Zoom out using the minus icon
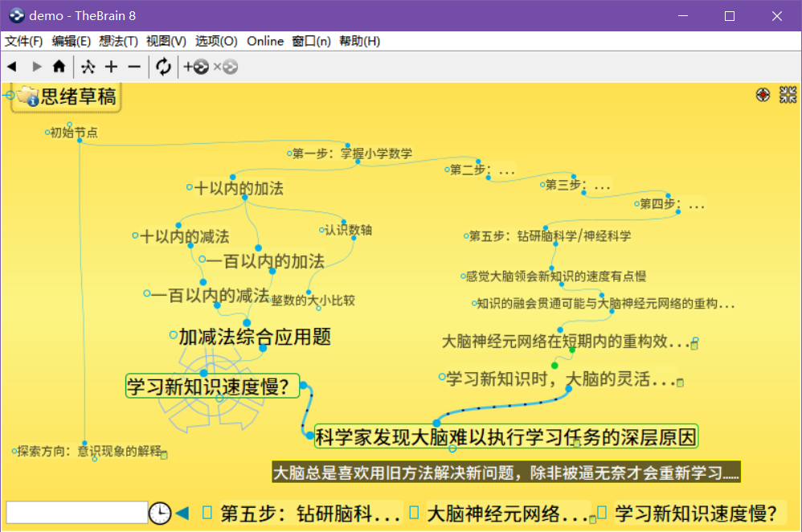The height and width of the screenshot is (532, 802). pyautogui.click(x=133, y=66)
